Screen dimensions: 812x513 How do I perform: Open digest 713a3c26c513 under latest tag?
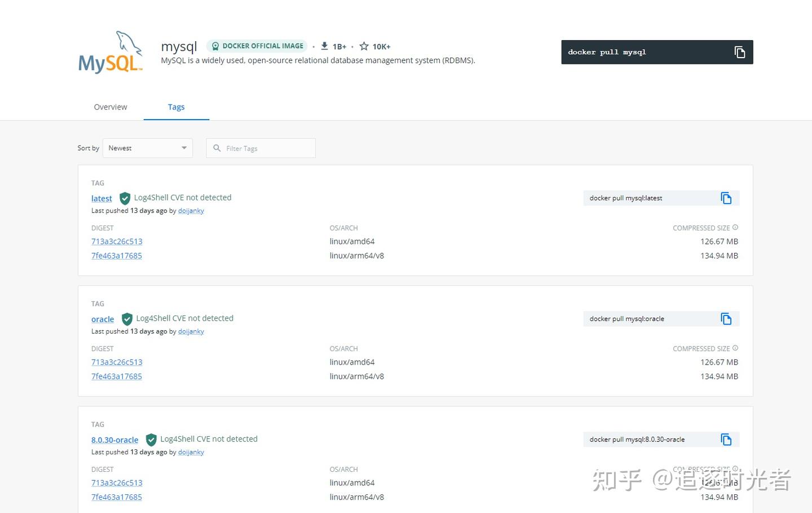click(x=117, y=241)
